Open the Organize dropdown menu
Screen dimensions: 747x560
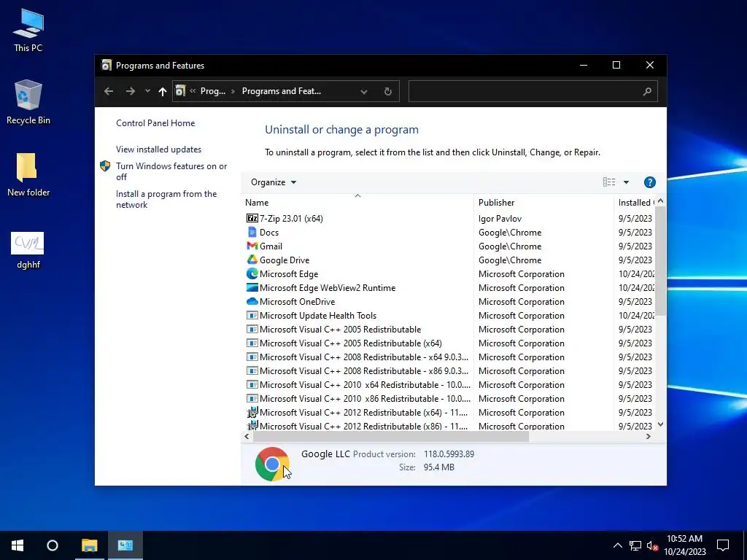[x=274, y=182]
